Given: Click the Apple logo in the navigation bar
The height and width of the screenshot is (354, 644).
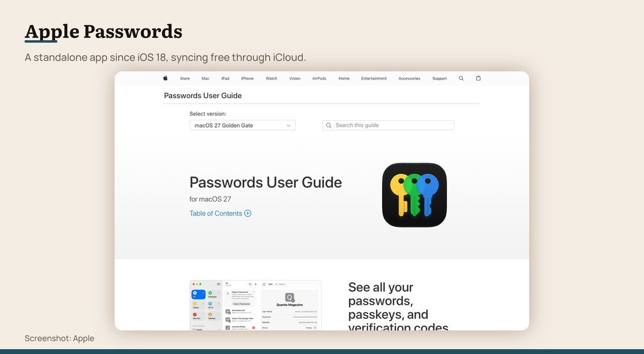Looking at the screenshot, I should (165, 78).
